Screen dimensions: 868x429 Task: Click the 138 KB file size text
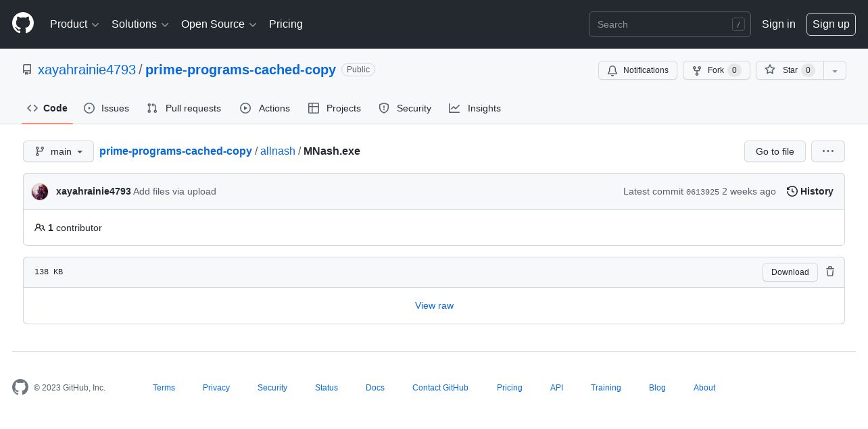(x=49, y=272)
